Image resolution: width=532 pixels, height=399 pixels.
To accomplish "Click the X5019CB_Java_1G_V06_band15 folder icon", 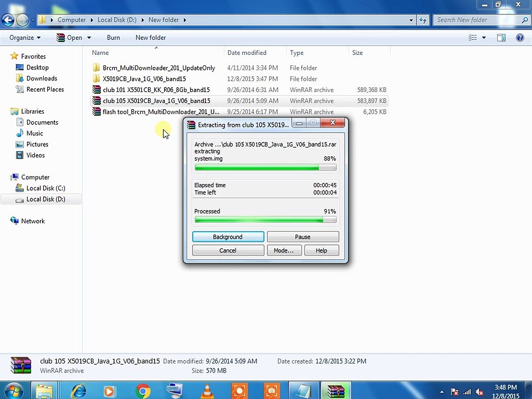I will tap(96, 79).
